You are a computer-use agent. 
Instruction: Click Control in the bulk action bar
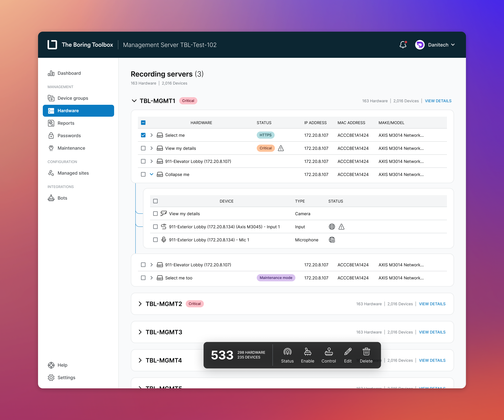tap(329, 355)
